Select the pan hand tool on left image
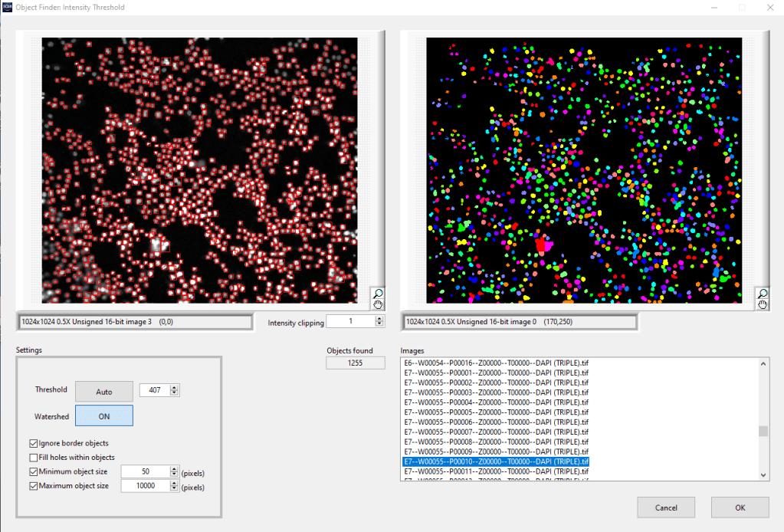This screenshot has width=784, height=532. [x=378, y=304]
